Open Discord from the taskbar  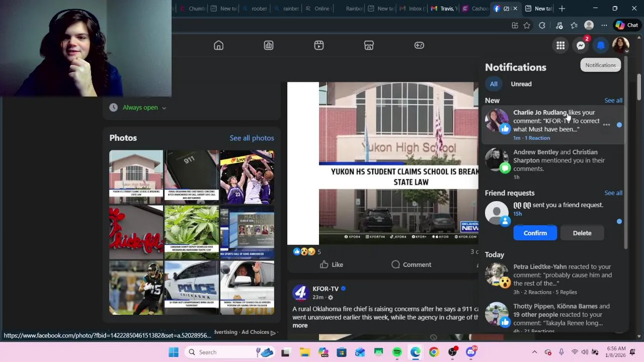point(471,352)
